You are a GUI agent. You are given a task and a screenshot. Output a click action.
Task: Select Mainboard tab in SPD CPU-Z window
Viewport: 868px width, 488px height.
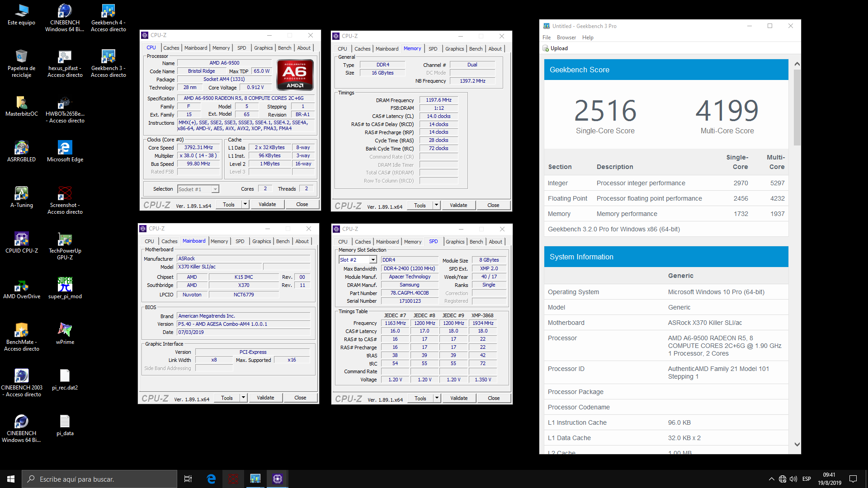387,242
